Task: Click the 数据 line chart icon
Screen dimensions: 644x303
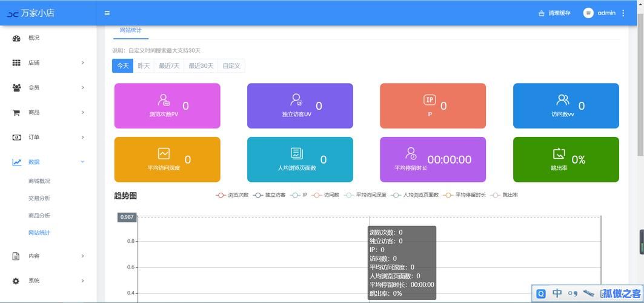Action: tap(16, 162)
